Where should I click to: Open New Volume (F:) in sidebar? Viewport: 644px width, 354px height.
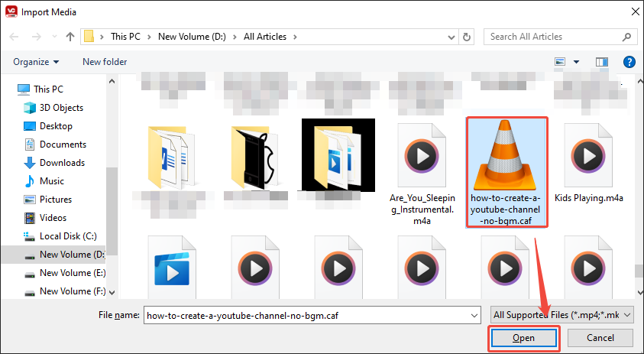64,291
